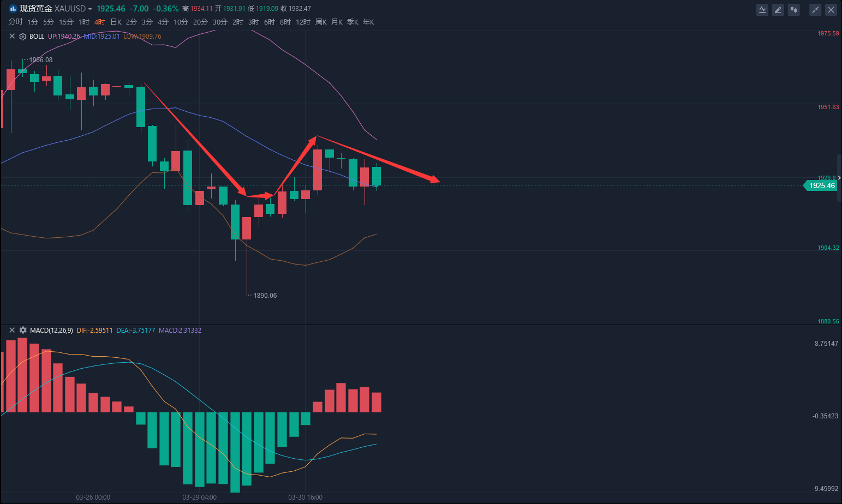Switch to 年K yearly chart
The image size is (842, 504).
368,22
